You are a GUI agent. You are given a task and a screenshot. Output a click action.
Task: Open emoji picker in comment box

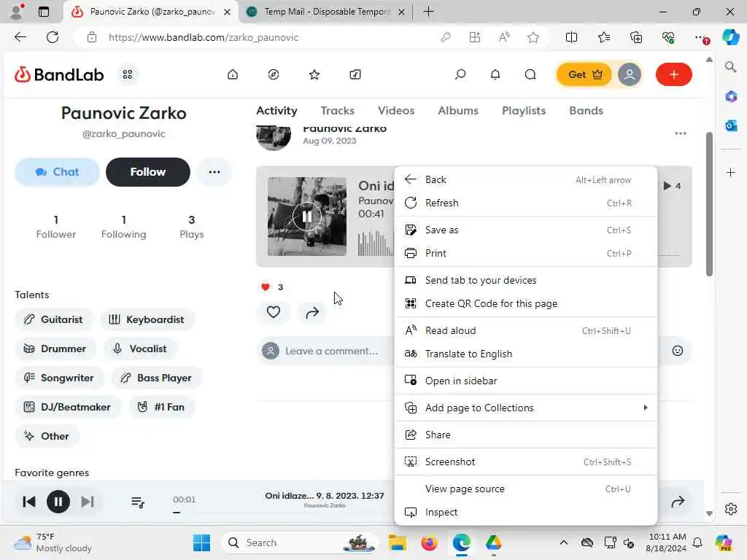[x=678, y=351]
